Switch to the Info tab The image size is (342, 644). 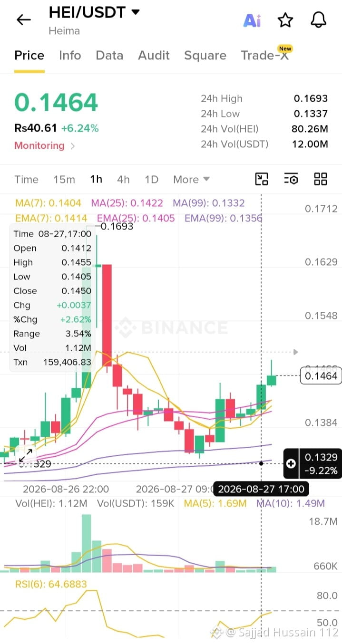[x=70, y=56]
